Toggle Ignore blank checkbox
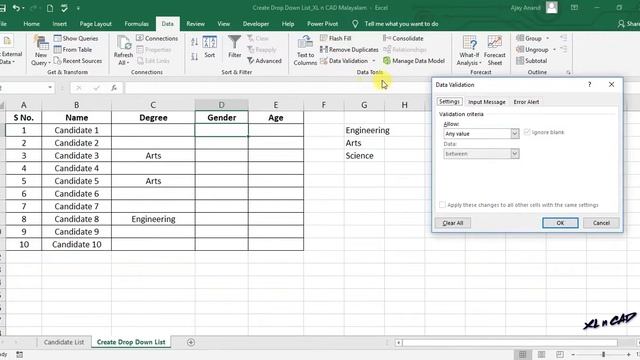Viewport: 640px width, 360px height. (527, 132)
